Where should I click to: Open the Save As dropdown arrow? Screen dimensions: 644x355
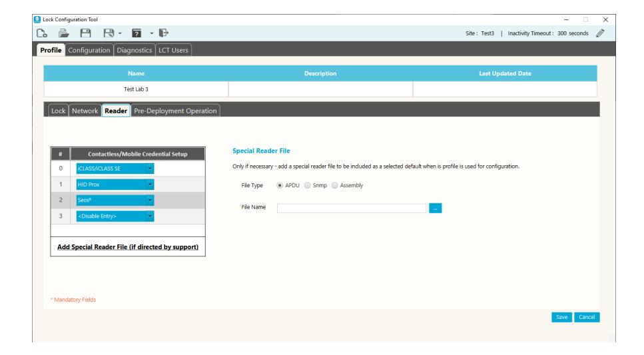coord(120,34)
